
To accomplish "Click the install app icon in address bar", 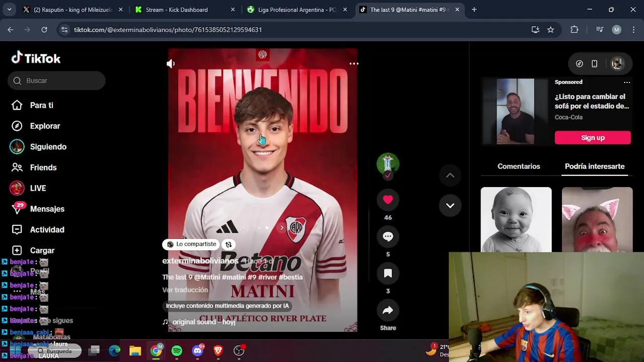I will click(x=535, y=30).
